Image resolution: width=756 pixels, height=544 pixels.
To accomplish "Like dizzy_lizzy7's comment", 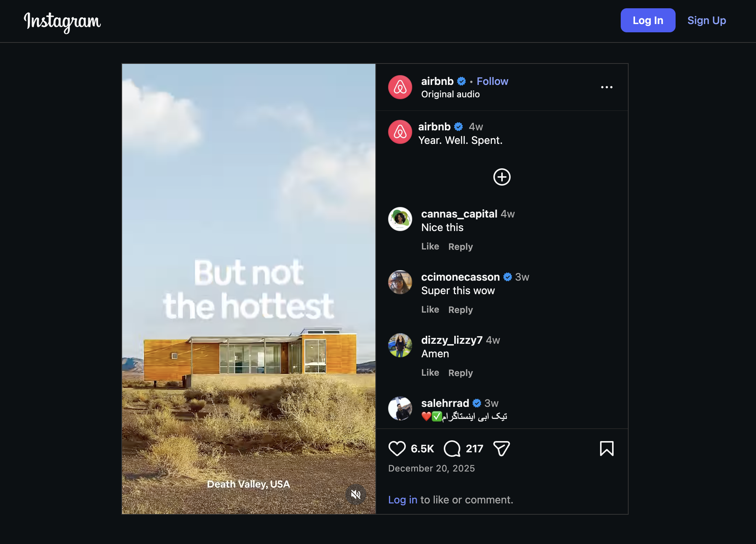I will 431,372.
